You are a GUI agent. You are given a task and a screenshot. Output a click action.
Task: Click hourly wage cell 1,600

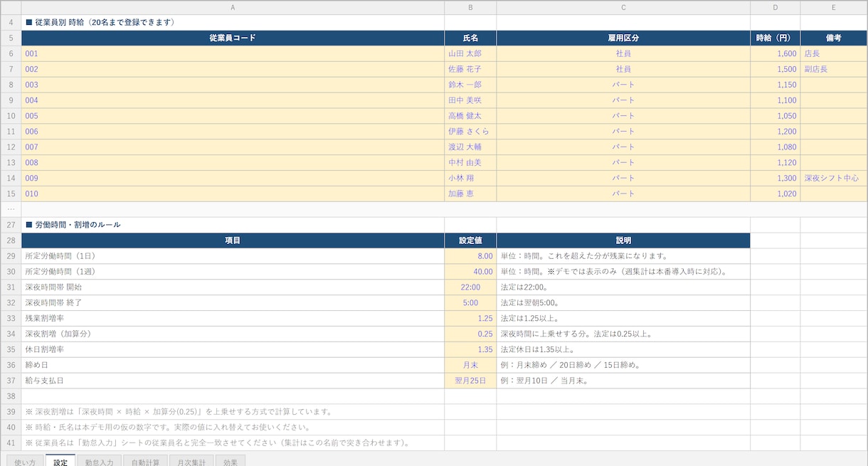(776, 53)
